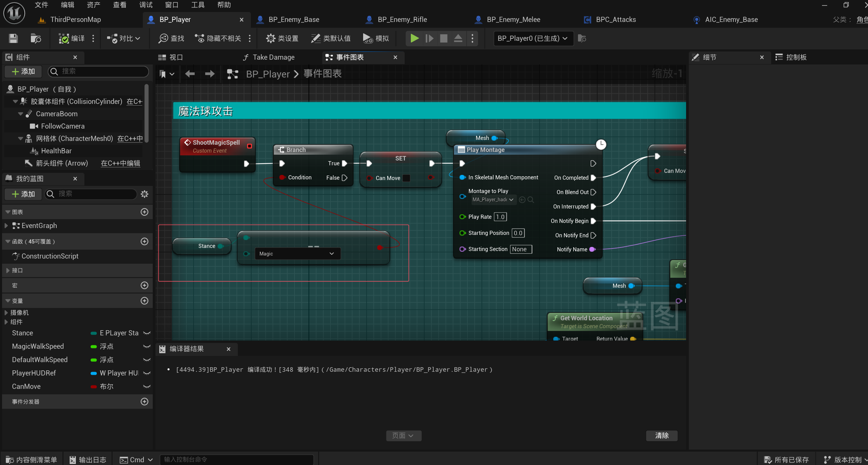868x465 pixels.
Task: Click the graph back navigation arrow
Action: coord(190,74)
